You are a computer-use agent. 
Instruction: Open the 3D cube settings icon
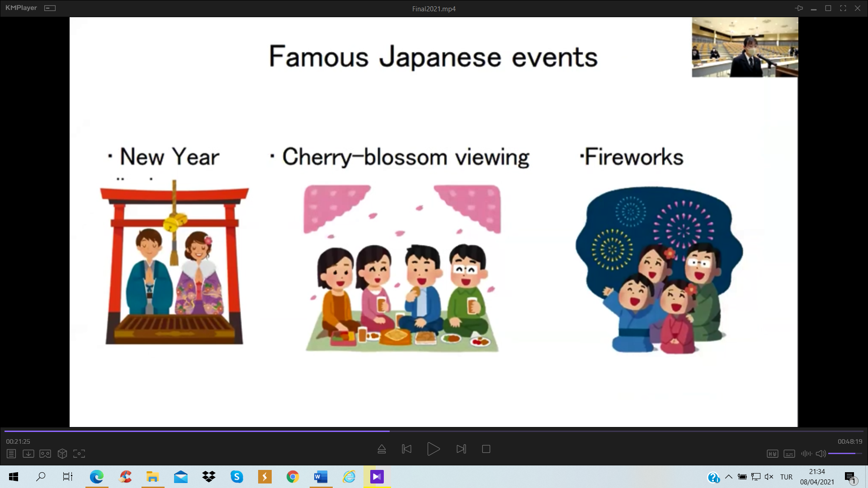tap(62, 454)
